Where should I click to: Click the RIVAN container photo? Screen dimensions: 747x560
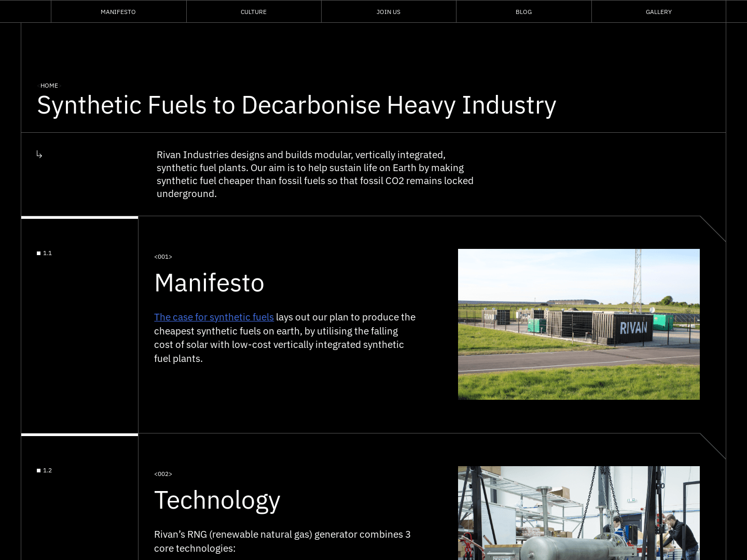coord(578,324)
